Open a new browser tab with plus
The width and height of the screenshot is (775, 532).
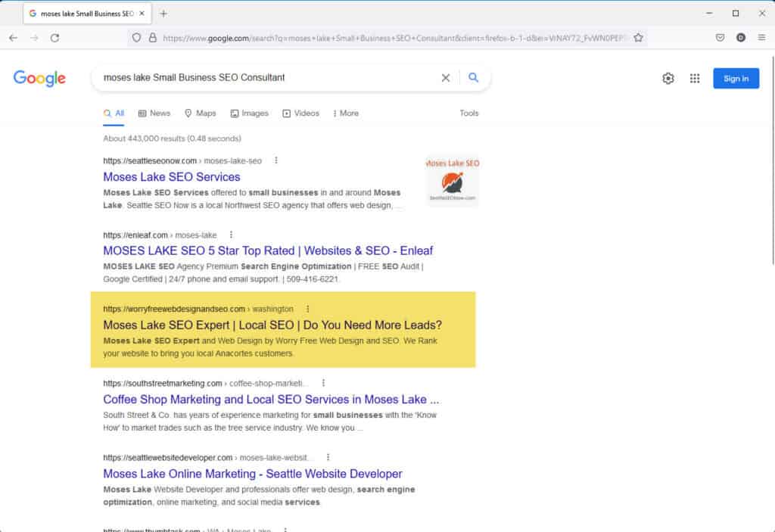pyautogui.click(x=163, y=14)
